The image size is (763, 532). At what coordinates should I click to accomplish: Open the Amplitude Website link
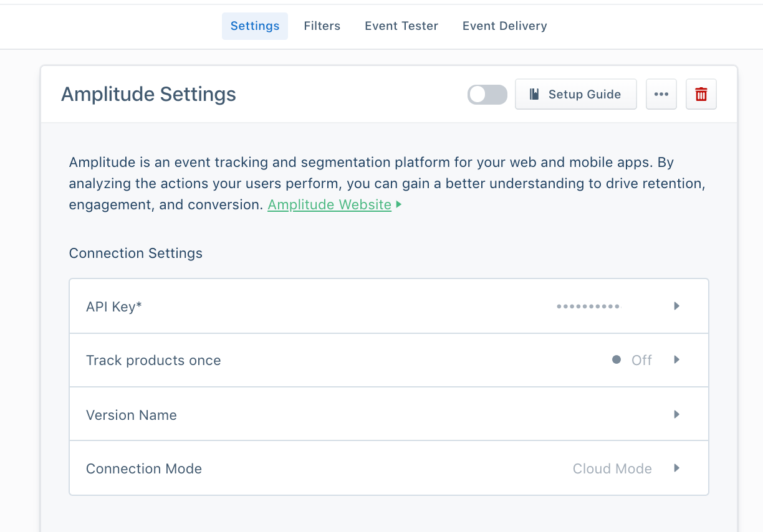[x=329, y=204]
